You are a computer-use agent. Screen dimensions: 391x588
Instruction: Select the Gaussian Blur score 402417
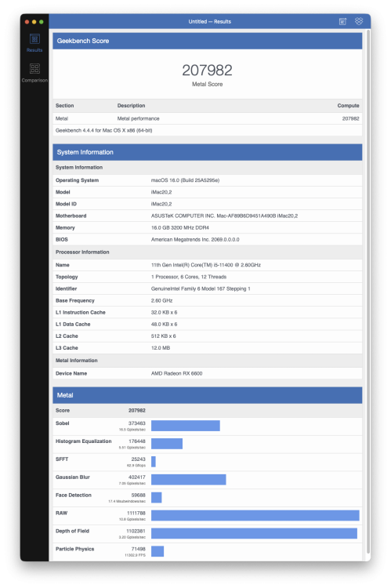(137, 477)
